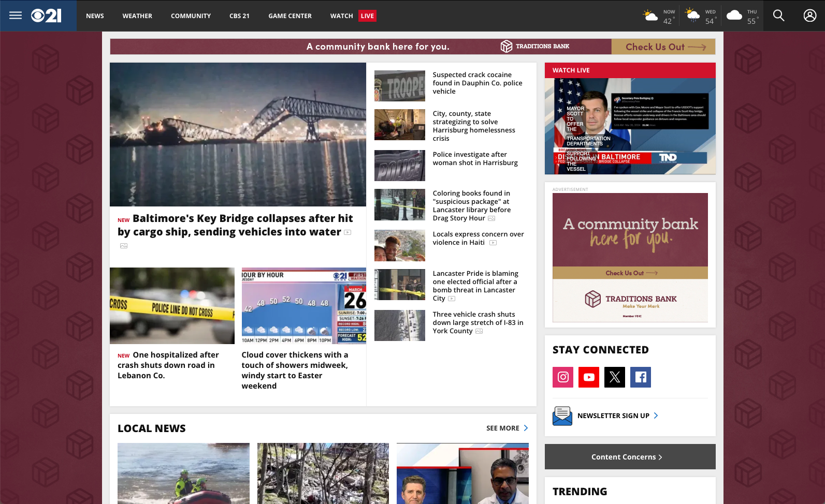Open NEWSLETTER SIGN UP link

pos(613,416)
